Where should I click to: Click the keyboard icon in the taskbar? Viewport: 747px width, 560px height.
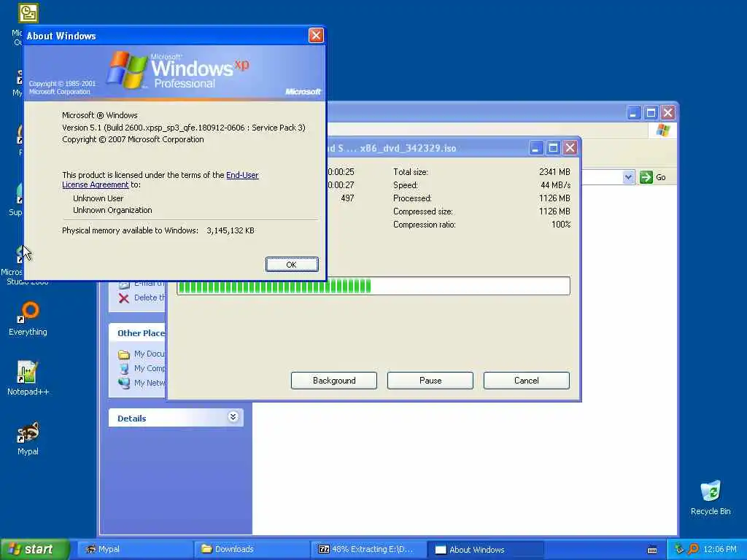[x=653, y=550]
